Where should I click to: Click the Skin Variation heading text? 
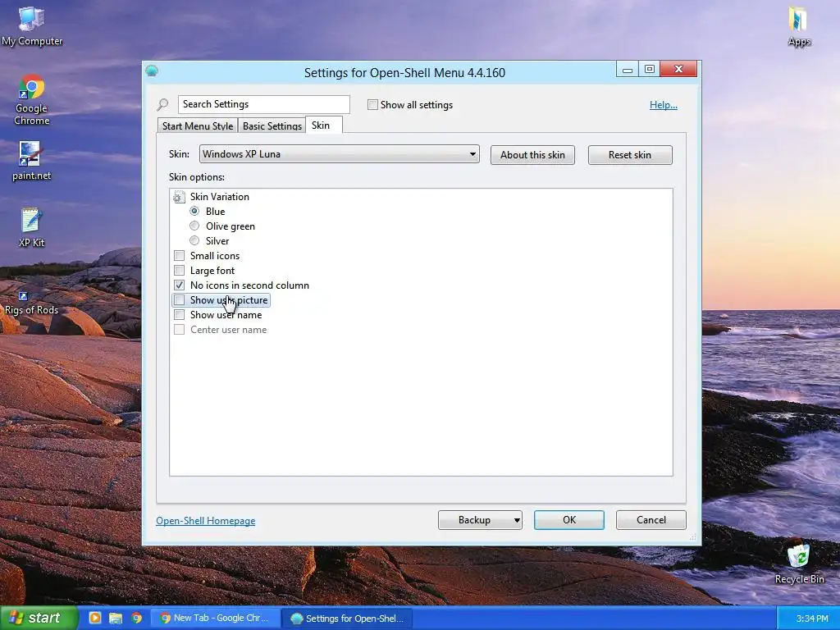coord(220,197)
